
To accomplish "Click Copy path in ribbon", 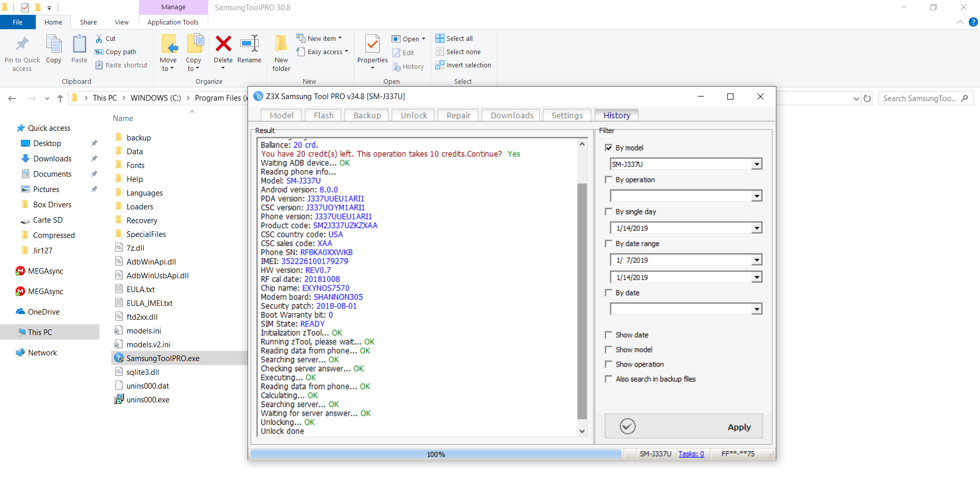I will click(116, 52).
